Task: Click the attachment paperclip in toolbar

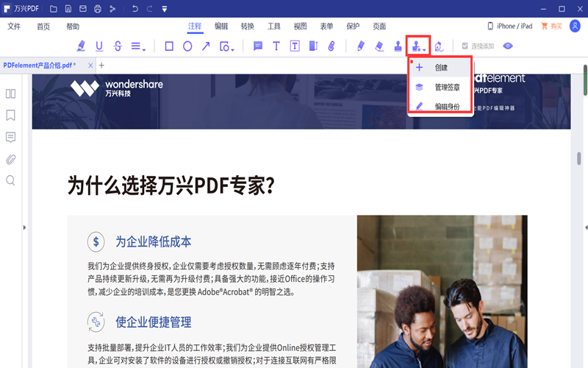Action: [x=331, y=46]
